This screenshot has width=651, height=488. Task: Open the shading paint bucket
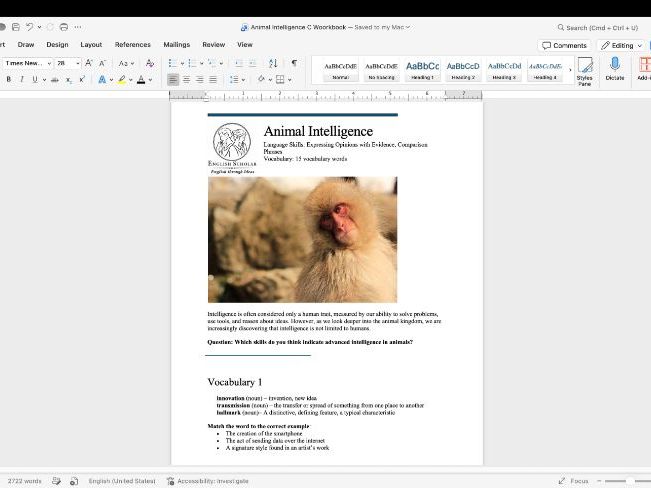point(261,79)
